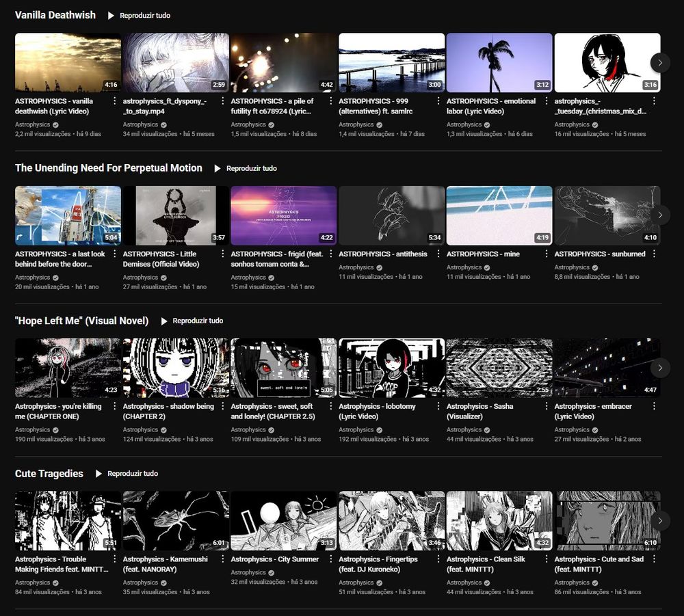
Task: Open options menu for Cute and Sad video
Action: [654, 559]
